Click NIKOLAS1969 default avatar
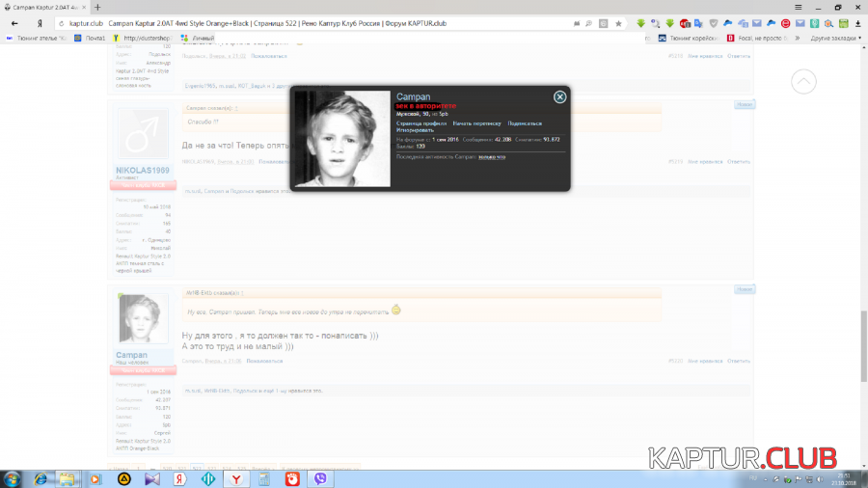868x488 pixels. pyautogui.click(x=143, y=133)
